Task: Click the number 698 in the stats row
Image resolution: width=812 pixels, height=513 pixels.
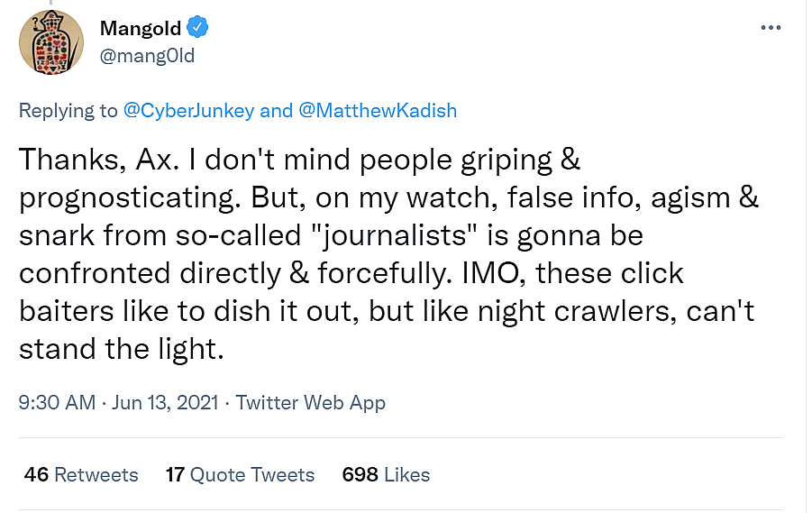Action: click(x=360, y=474)
